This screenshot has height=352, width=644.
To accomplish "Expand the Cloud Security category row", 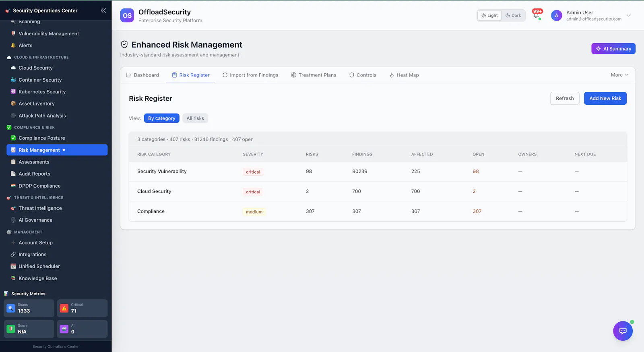I will (378, 191).
